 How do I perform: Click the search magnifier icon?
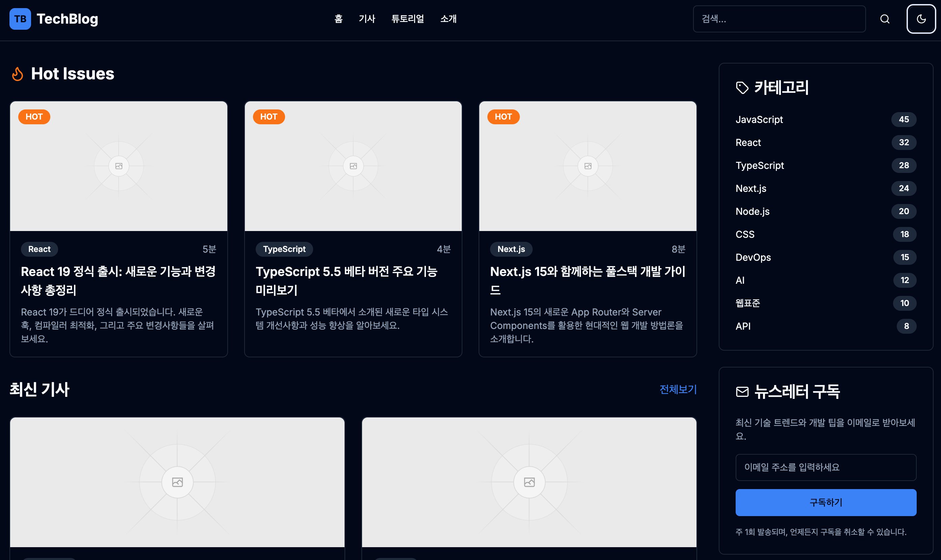(x=885, y=19)
